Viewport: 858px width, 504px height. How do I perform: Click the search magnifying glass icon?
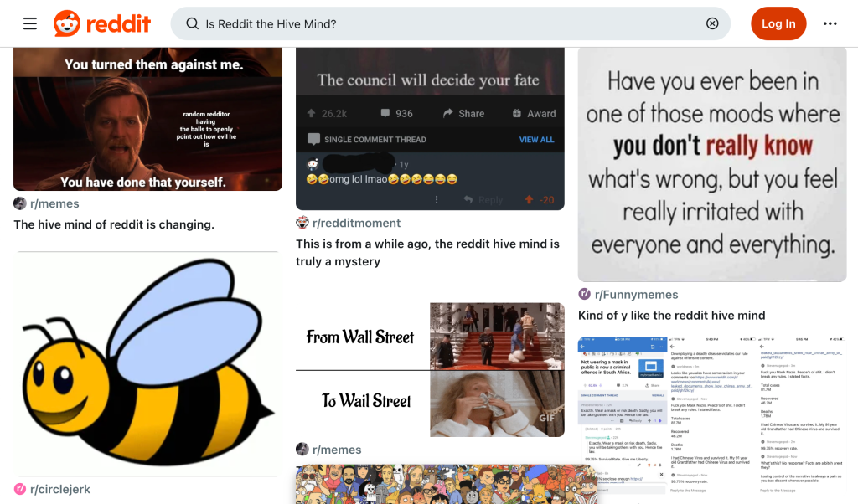click(x=191, y=23)
